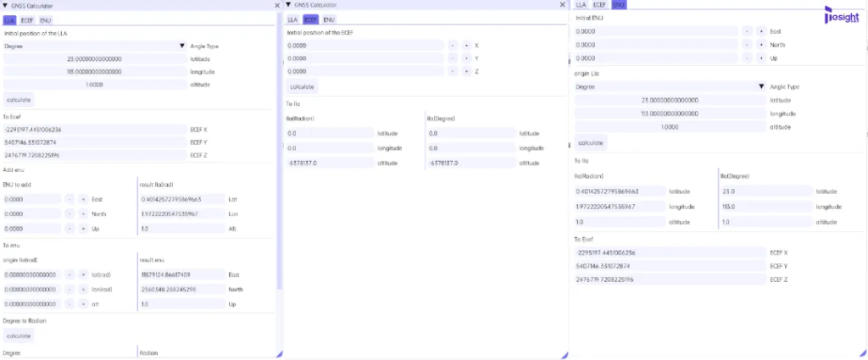Click calculate below the Z field in the middle window
868x360 pixels.
click(303, 86)
